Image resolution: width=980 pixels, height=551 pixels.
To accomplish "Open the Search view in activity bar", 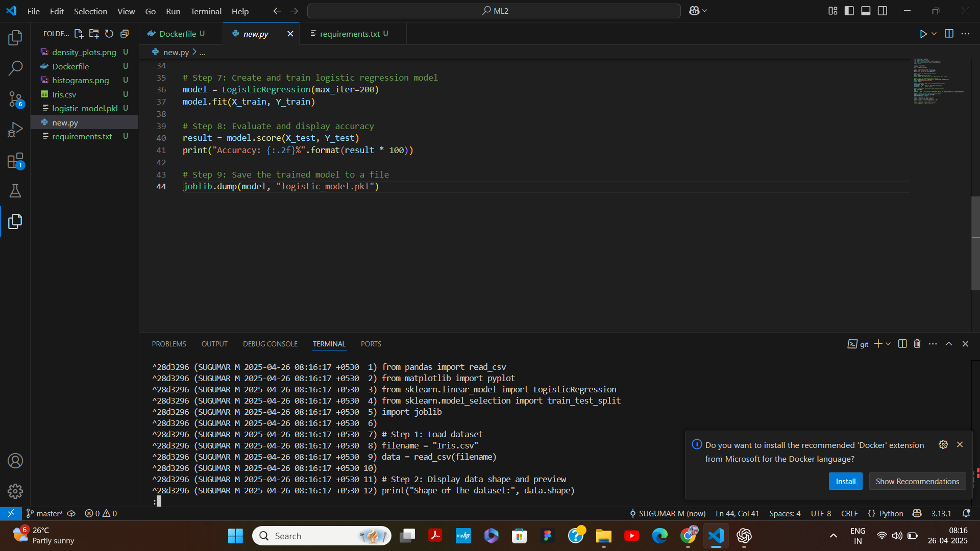I will coord(15,68).
